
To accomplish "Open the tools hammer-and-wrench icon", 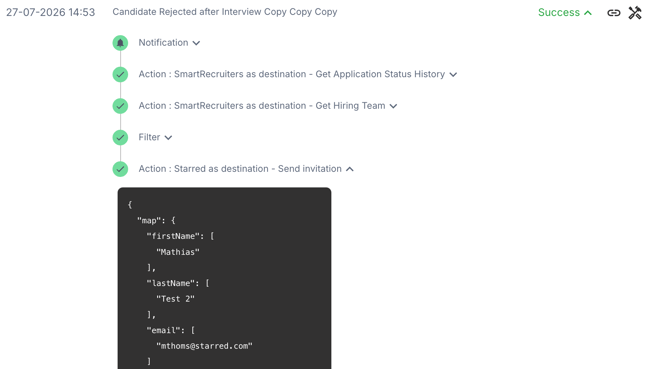I will pyautogui.click(x=635, y=13).
